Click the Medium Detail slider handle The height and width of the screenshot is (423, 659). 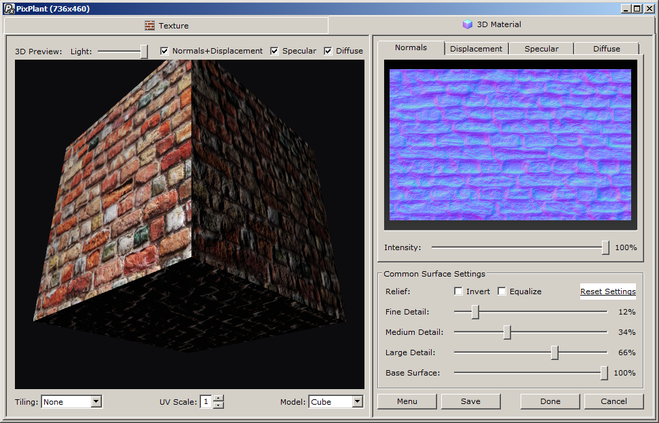pos(507,332)
